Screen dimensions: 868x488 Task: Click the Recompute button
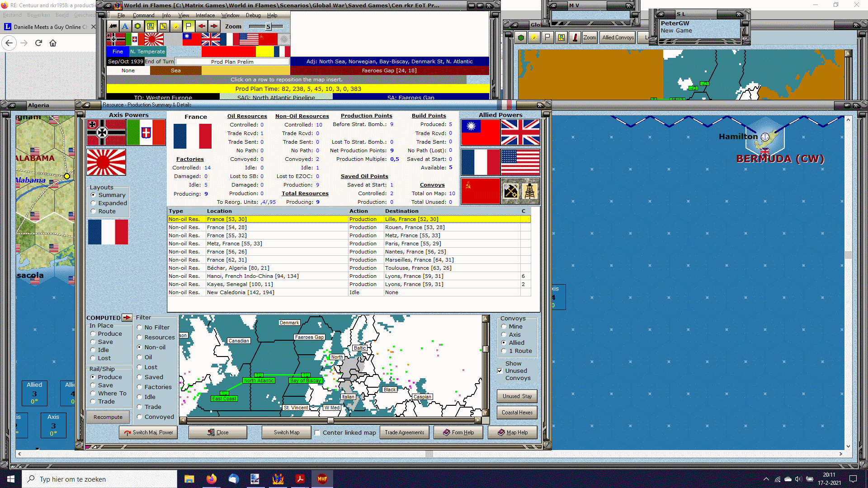pos(108,417)
